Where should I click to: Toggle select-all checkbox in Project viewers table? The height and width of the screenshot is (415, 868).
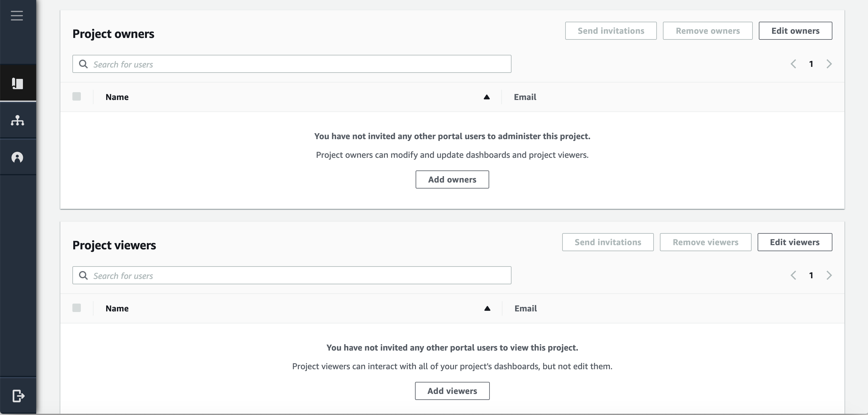click(x=77, y=308)
